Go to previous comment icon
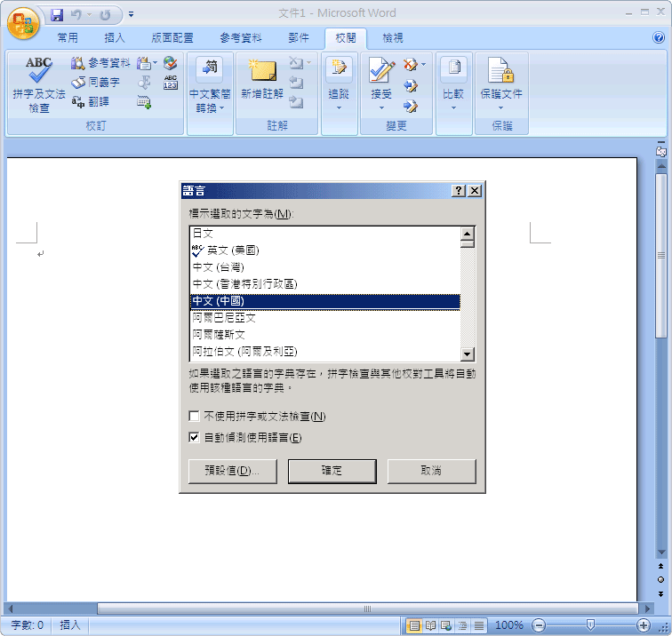The image size is (672, 636). tap(296, 83)
